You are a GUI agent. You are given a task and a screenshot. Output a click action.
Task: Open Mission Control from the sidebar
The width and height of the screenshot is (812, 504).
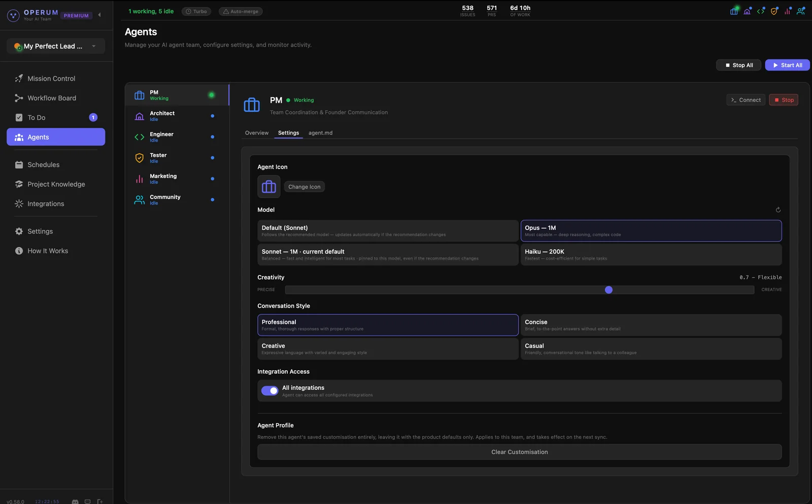[x=56, y=79]
